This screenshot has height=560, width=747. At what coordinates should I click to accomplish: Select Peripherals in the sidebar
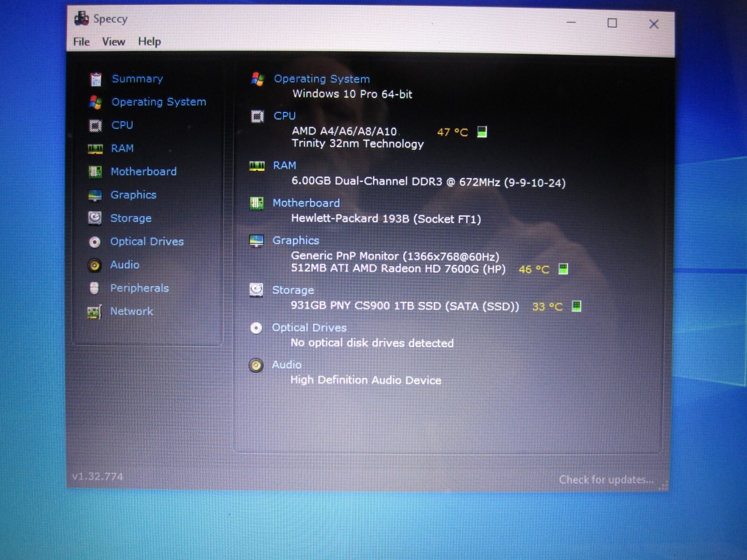coord(139,288)
